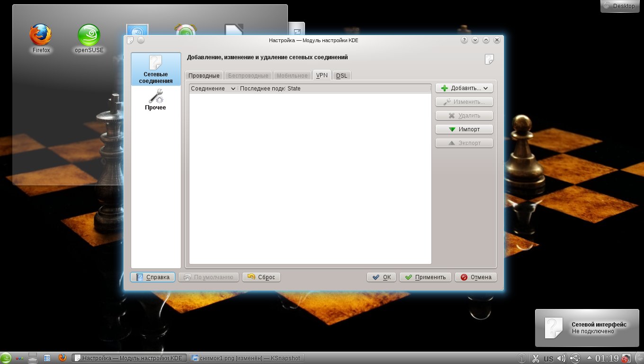Click the disconnected network tray icon
Viewport: 644px width, 364px height.
pyautogui.click(x=626, y=358)
